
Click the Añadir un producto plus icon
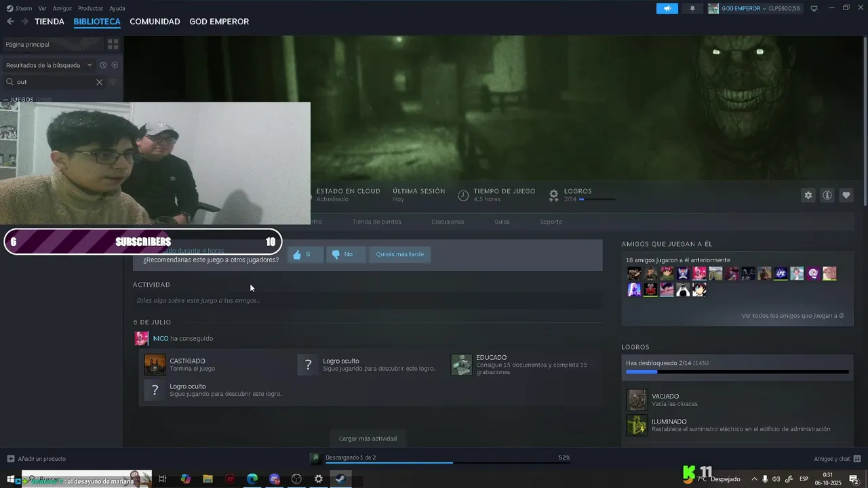point(10,459)
